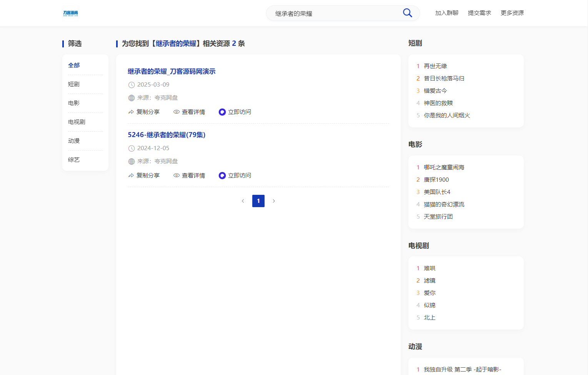This screenshot has height=375, width=588.
Task: Select the 短剧 filter category
Action: (x=73, y=84)
